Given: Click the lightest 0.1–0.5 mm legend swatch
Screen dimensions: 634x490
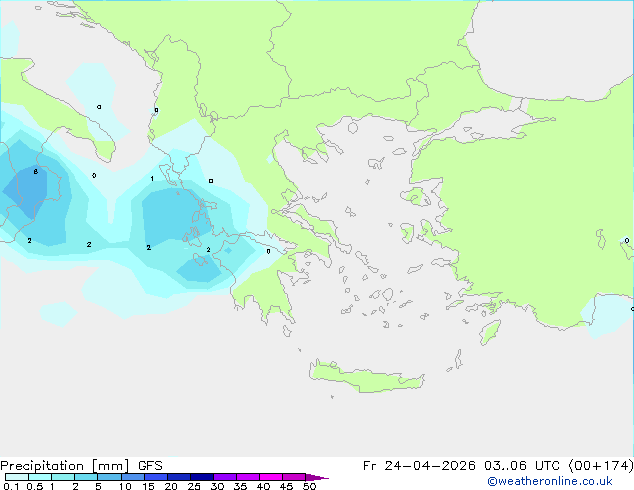Looking at the screenshot, I should pos(17,477).
